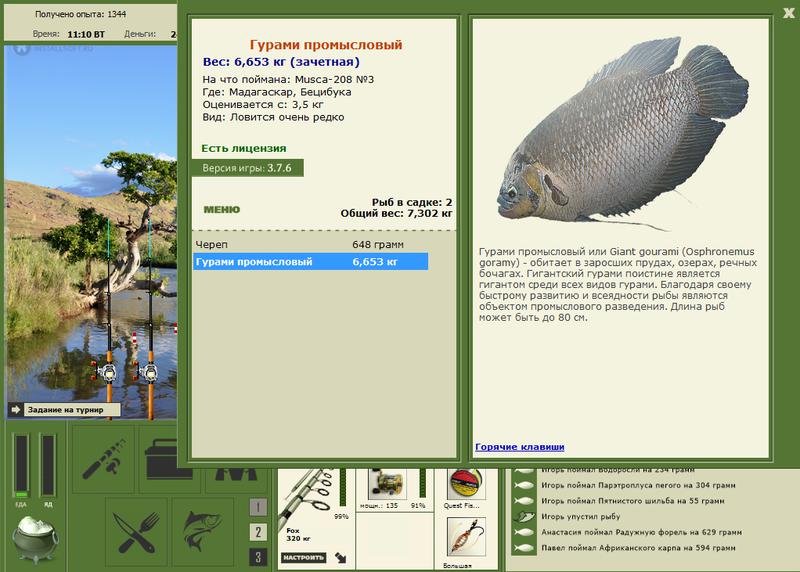Open the МЕНЮ button
The height and width of the screenshot is (572, 800).
click(222, 210)
